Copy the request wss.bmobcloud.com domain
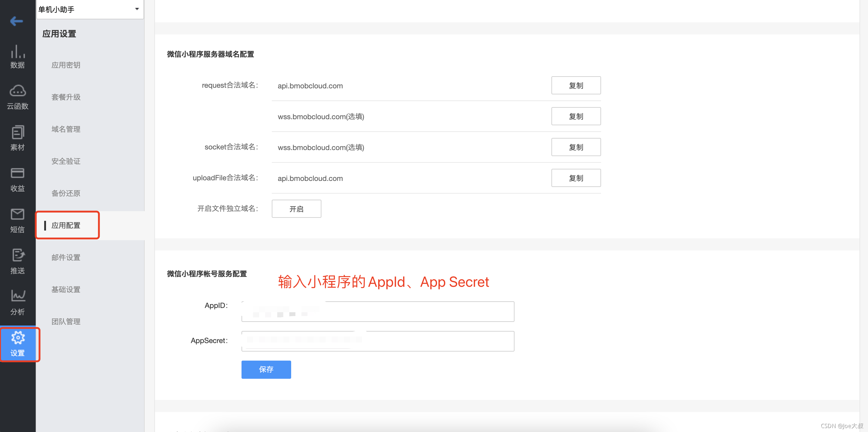Viewport: 868px width, 432px height. pos(576,116)
